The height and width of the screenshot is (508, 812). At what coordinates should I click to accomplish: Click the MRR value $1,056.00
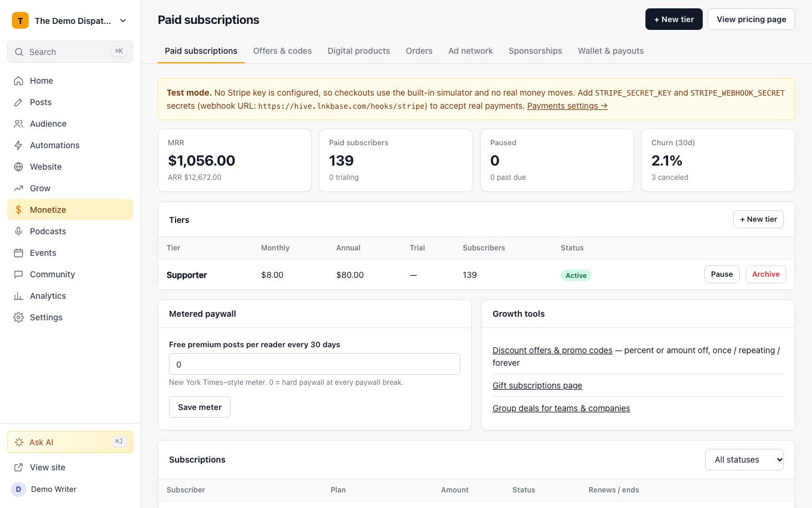pyautogui.click(x=202, y=160)
